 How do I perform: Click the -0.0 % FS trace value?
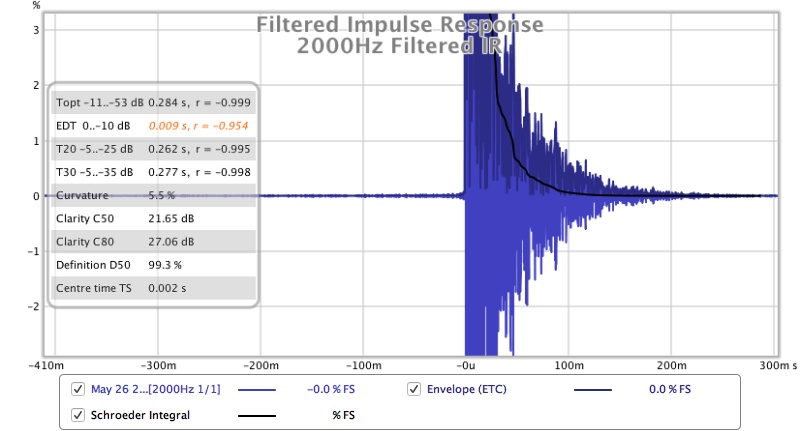[331, 389]
